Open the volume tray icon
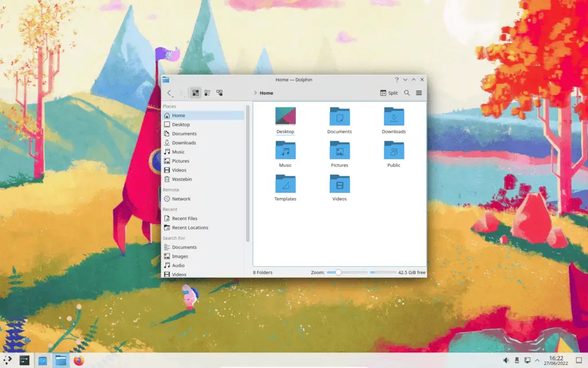This screenshot has width=588, height=368. point(506,361)
